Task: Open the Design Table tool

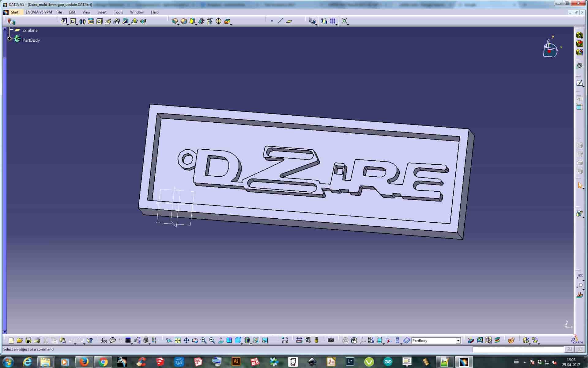Action: pos(128,340)
